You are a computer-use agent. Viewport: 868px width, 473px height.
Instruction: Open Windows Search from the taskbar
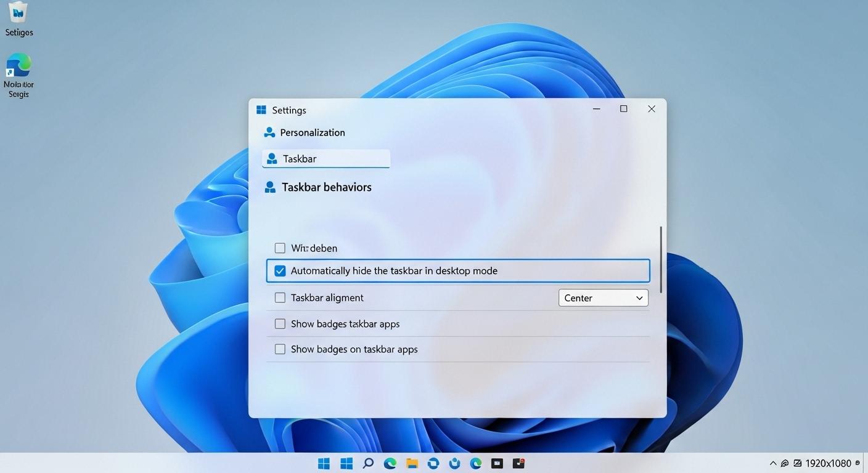(x=368, y=463)
